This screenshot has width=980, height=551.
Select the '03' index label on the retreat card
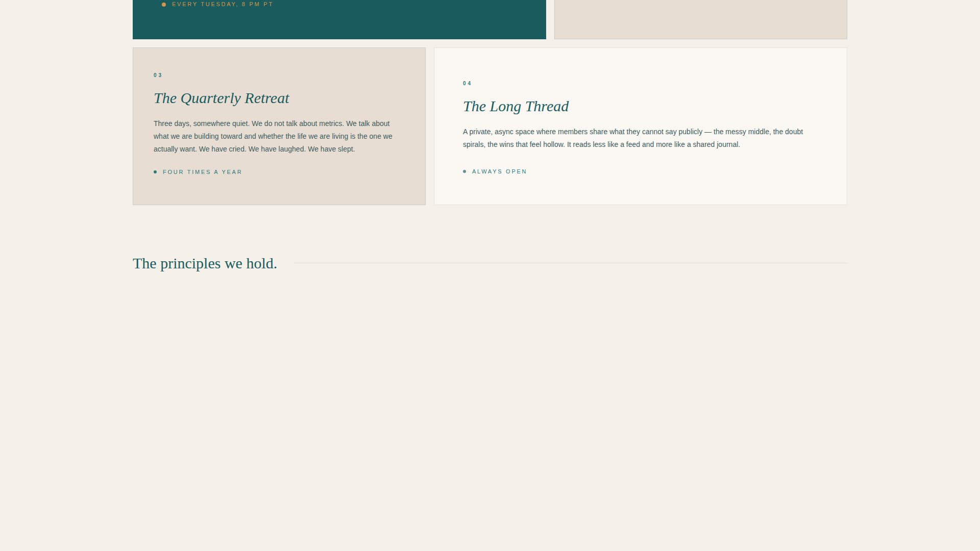pos(158,75)
